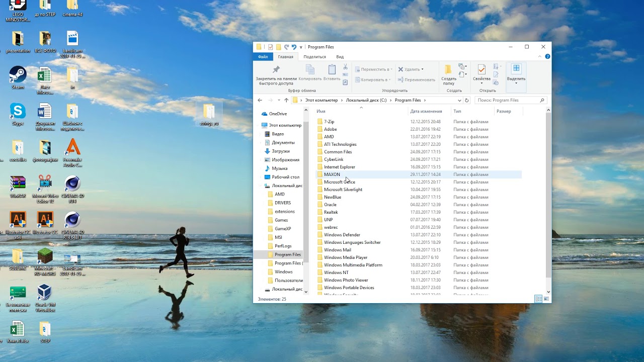The height and width of the screenshot is (362, 644).
Task: Select the Movavi Video Editor 12 icon
Action: point(45,190)
